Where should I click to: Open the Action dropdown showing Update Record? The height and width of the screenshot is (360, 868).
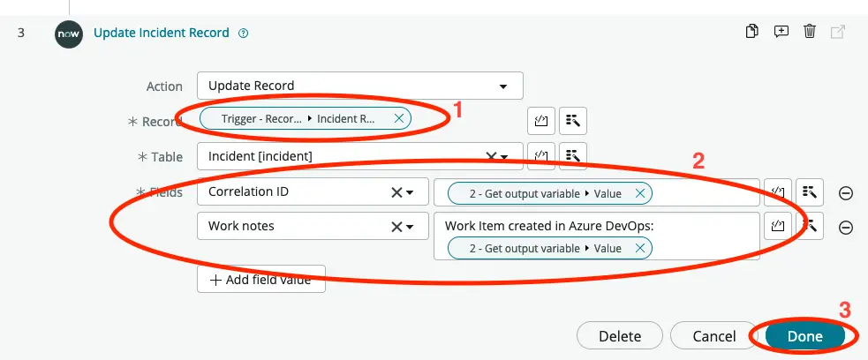(359, 86)
